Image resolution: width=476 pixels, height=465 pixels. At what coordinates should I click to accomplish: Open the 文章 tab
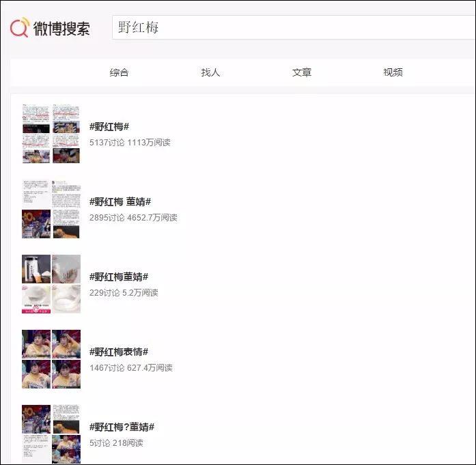click(x=302, y=72)
